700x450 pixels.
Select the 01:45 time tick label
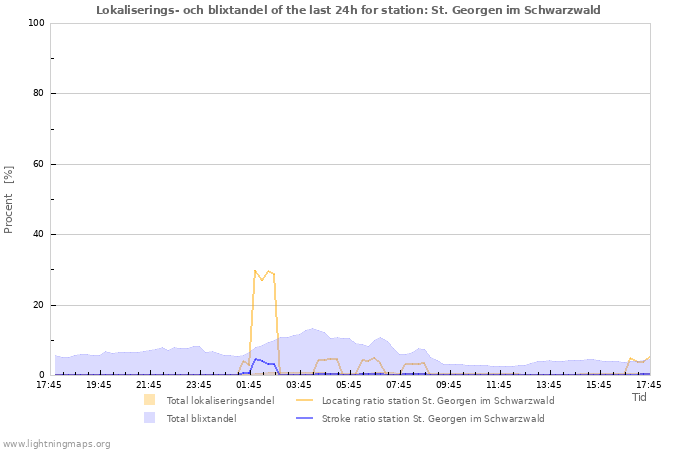(249, 384)
